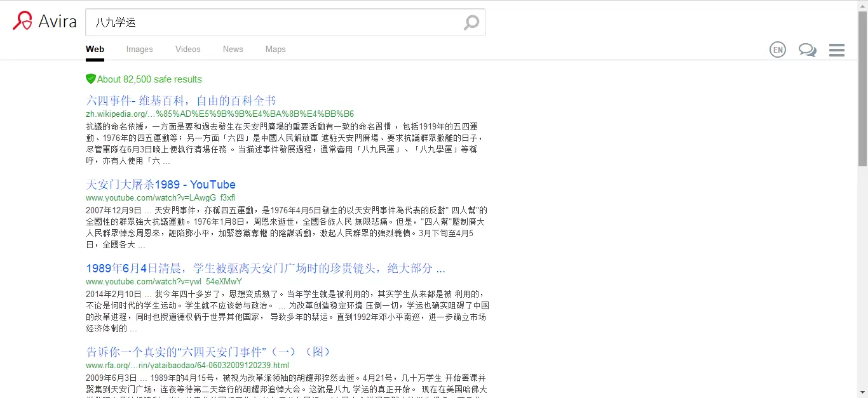
Task: Go to the News tab
Action: click(x=233, y=49)
